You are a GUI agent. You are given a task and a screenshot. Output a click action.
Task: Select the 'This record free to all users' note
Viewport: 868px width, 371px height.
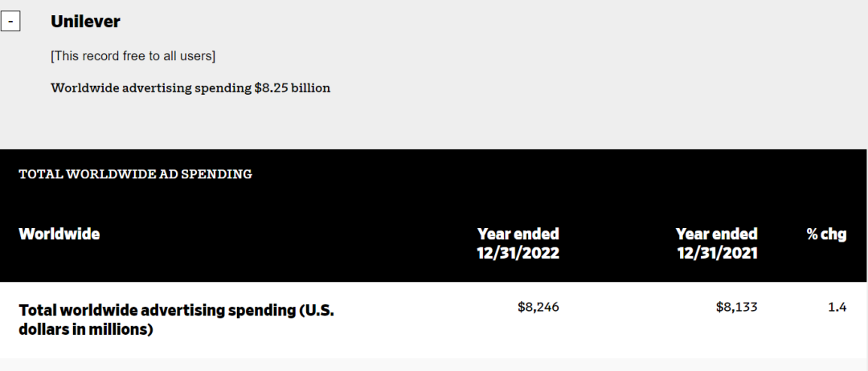pos(133,56)
